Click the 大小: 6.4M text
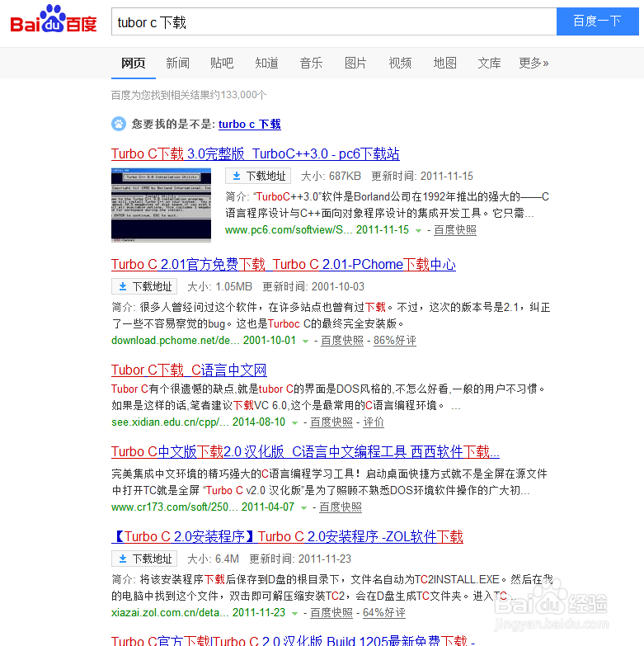This screenshot has height=646, width=644. tap(214, 559)
